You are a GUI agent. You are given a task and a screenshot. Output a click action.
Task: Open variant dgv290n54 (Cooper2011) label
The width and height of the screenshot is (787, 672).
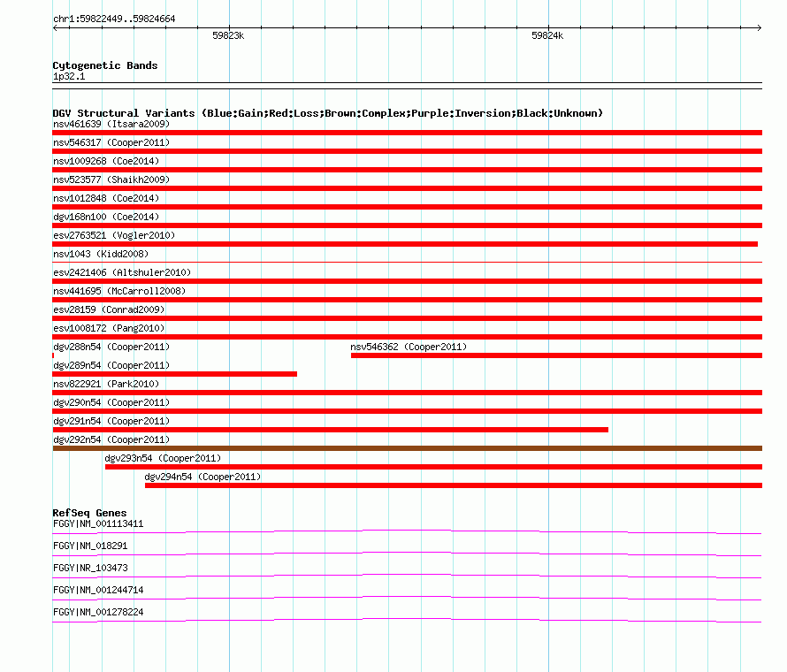(x=111, y=402)
